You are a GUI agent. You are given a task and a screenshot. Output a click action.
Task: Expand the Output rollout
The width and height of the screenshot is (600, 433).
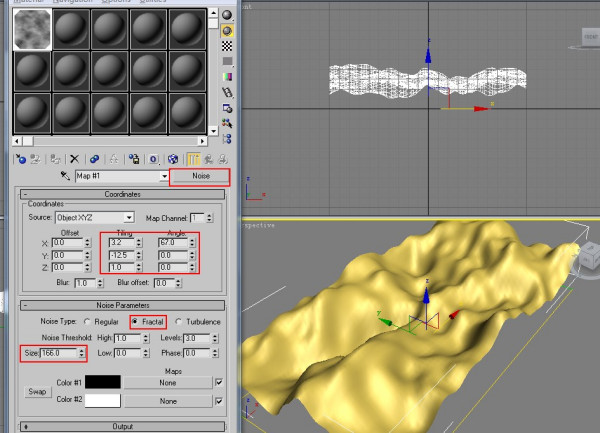[x=122, y=426]
